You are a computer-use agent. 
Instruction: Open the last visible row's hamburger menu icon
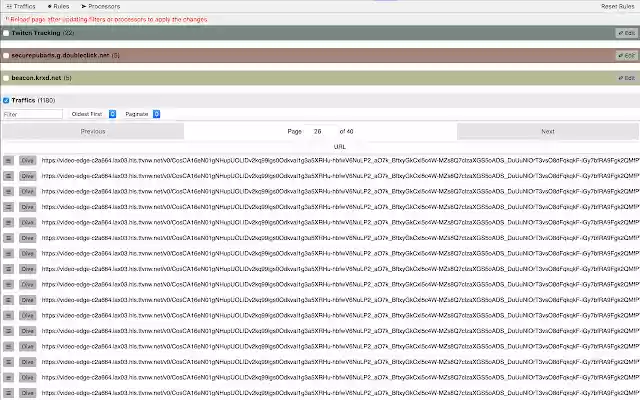tap(9, 393)
